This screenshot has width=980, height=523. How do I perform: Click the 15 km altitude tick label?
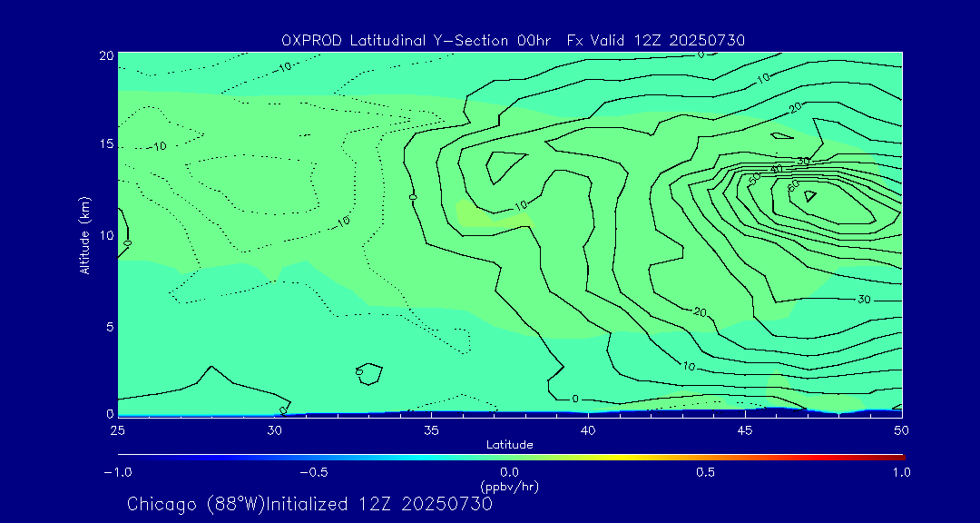tap(104, 144)
